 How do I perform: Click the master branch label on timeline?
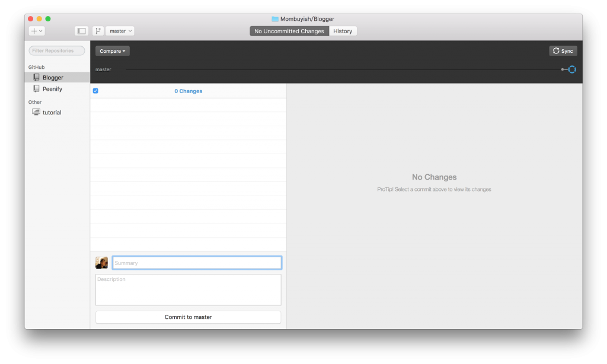click(103, 69)
